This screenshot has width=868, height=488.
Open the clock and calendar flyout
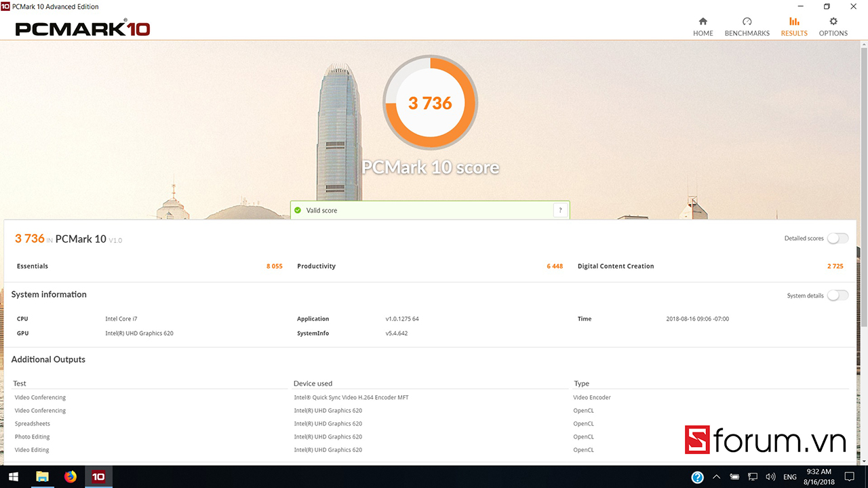tap(819, 476)
